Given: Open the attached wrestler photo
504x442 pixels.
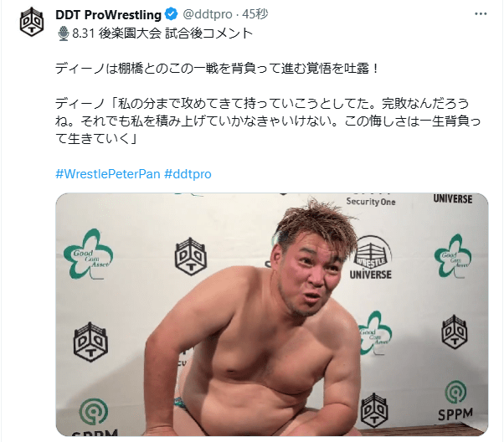Looking at the screenshot, I should [272, 315].
